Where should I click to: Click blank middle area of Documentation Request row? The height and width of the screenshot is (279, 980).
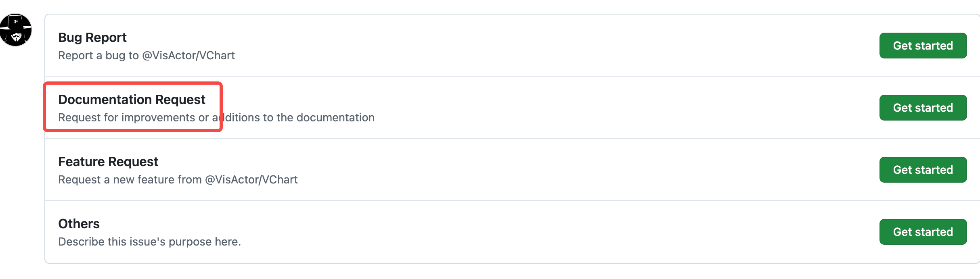coord(605,108)
